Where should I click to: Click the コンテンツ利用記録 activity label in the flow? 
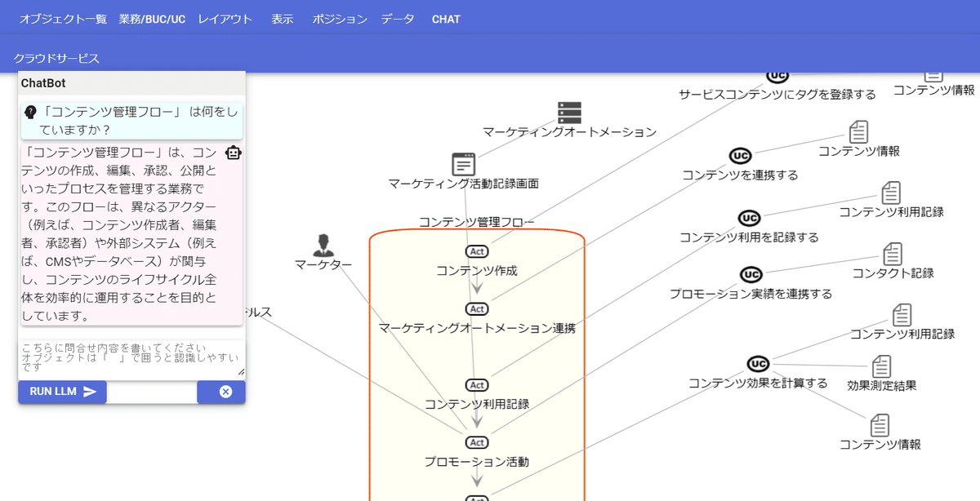click(477, 405)
